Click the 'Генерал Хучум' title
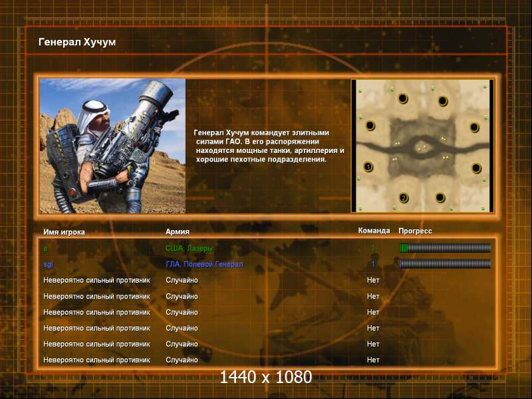The image size is (532, 399). (x=77, y=42)
